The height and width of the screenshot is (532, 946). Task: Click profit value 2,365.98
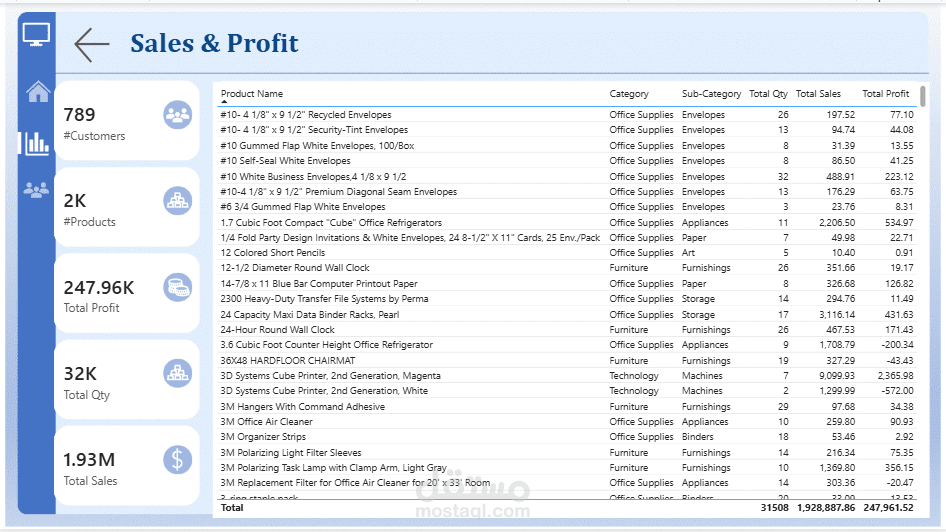coord(895,375)
